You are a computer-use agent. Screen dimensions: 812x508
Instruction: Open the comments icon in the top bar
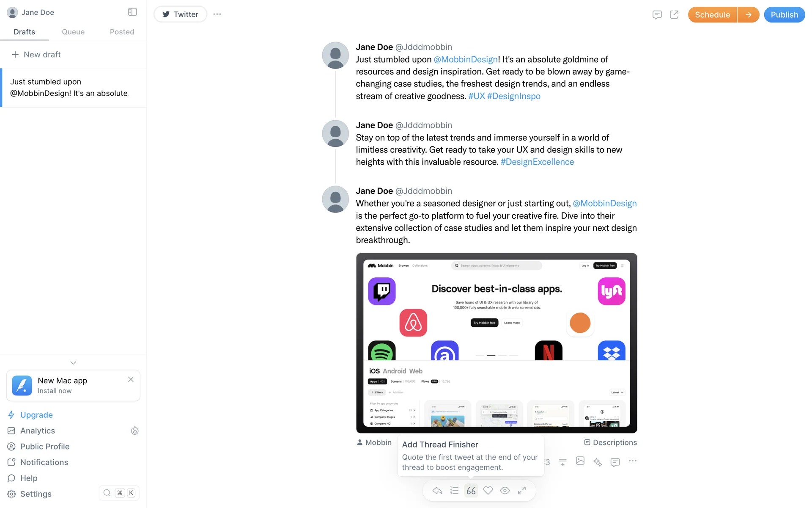coord(657,15)
